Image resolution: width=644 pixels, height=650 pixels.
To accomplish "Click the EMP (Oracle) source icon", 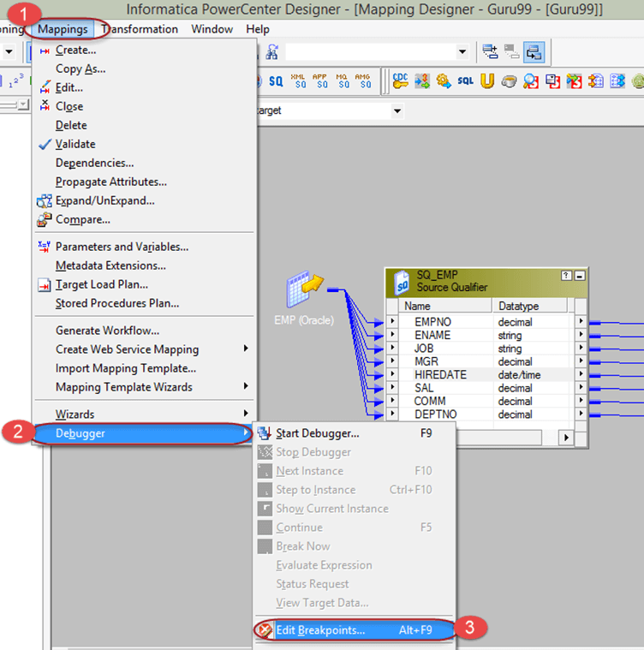I will pos(305,289).
